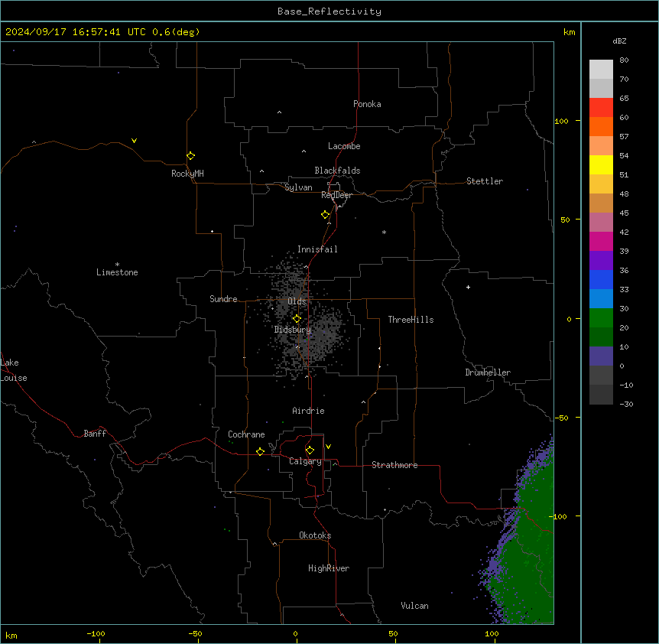Click the HighRiver label
The height and width of the screenshot is (644, 659).
pos(329,568)
